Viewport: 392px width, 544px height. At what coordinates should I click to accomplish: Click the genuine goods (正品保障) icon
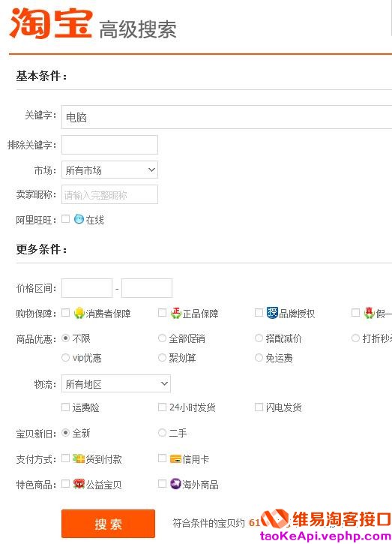176,313
